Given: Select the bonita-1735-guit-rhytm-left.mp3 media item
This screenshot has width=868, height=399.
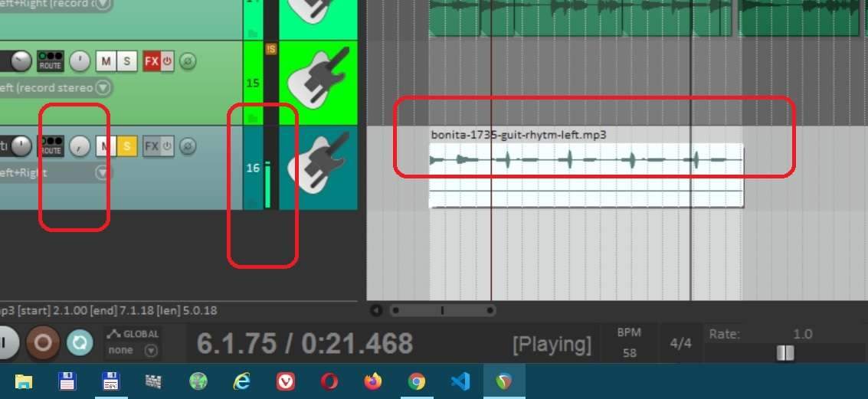Looking at the screenshot, I should pyautogui.click(x=586, y=175).
